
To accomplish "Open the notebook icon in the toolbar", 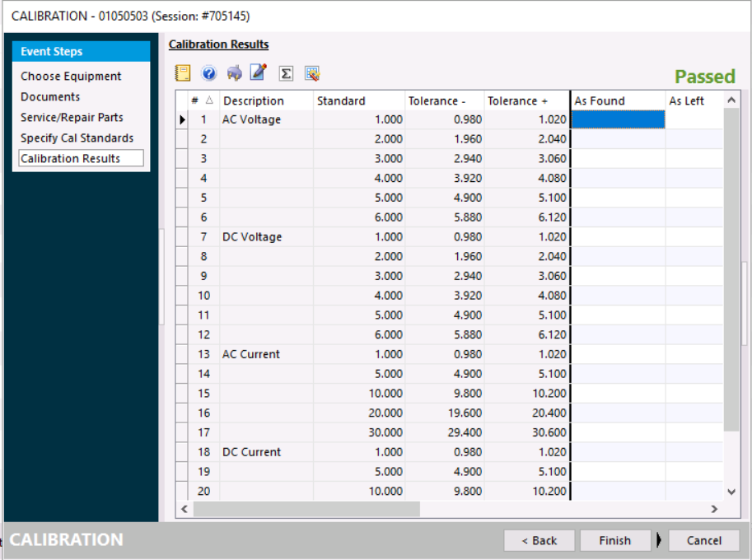I will click(183, 73).
